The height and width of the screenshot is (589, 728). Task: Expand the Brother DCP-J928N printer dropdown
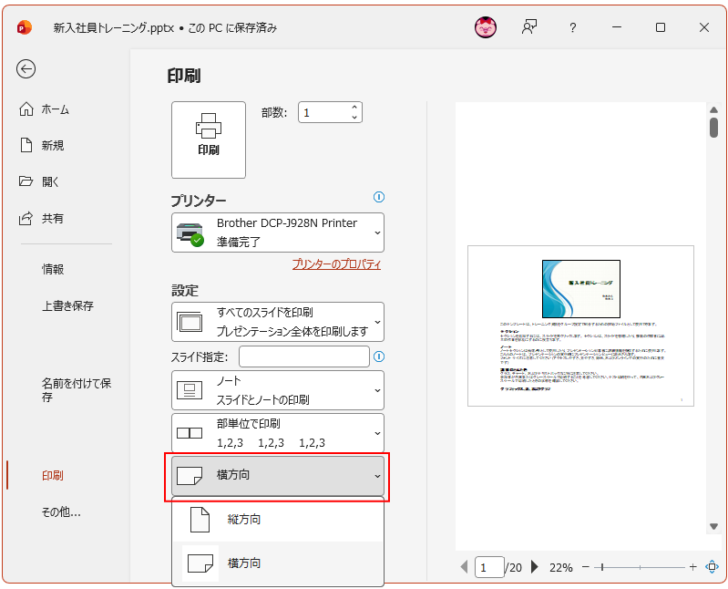[x=277, y=232]
